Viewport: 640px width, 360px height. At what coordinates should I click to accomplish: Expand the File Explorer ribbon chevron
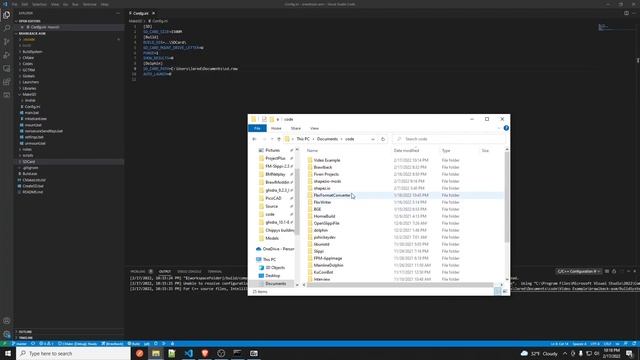499,128
